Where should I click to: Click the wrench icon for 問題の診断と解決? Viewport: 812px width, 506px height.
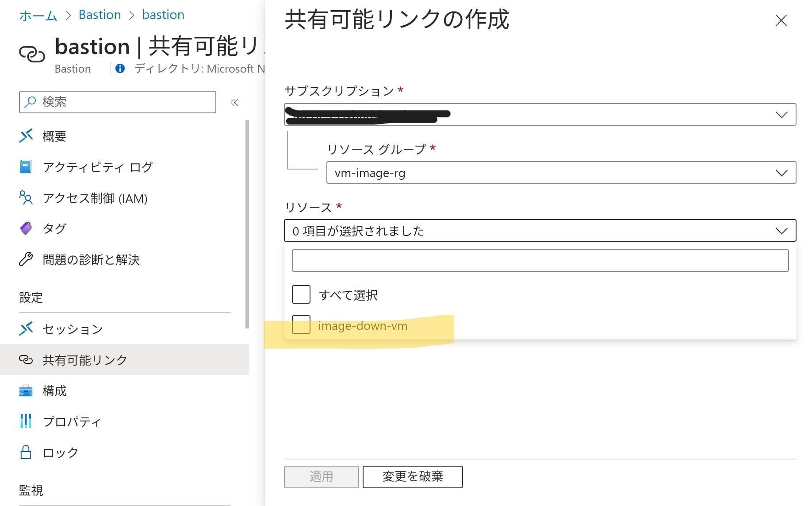click(x=26, y=259)
